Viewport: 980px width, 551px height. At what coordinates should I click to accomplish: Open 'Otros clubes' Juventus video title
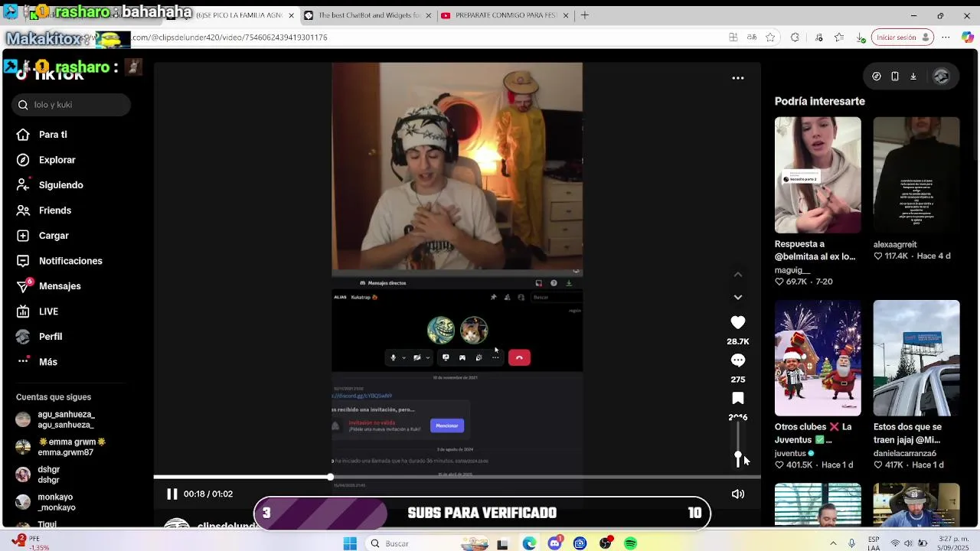pos(813,433)
